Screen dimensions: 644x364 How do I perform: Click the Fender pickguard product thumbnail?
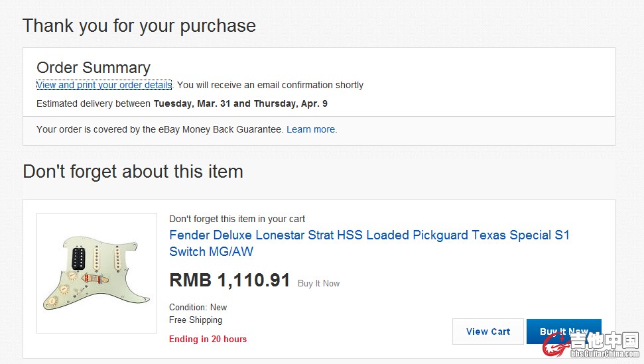coord(96,273)
